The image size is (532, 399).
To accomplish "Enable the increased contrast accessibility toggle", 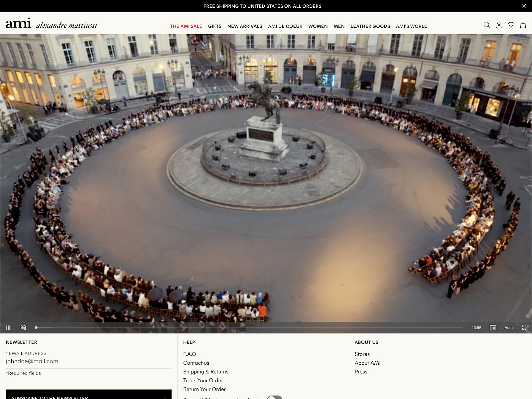I will click(275, 397).
